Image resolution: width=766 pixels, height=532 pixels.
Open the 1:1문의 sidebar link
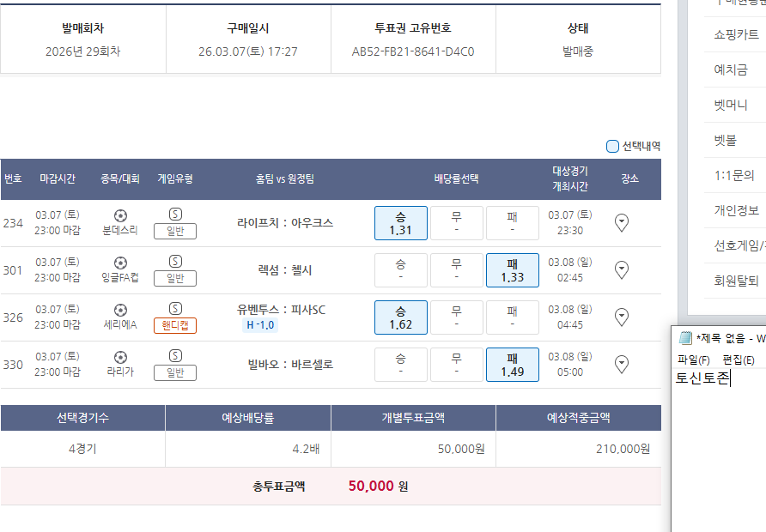pos(733,175)
